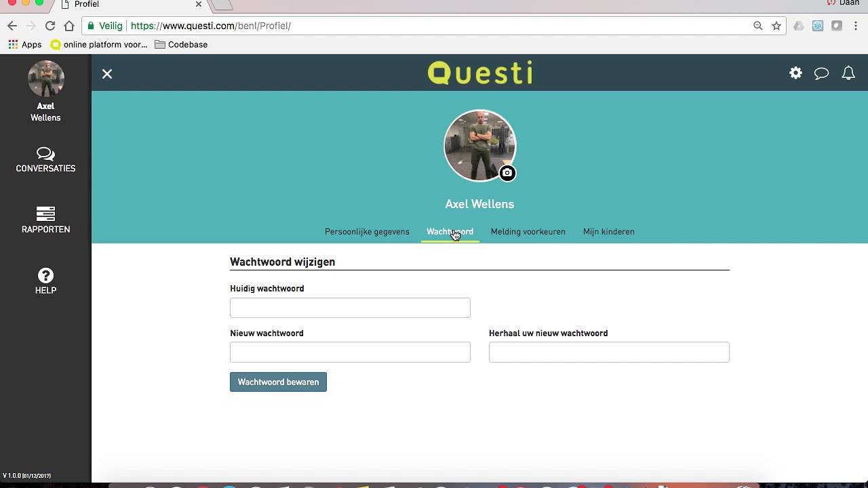The image size is (868, 488).
Task: Open the Codebase bookmarks folder
Action: (181, 45)
